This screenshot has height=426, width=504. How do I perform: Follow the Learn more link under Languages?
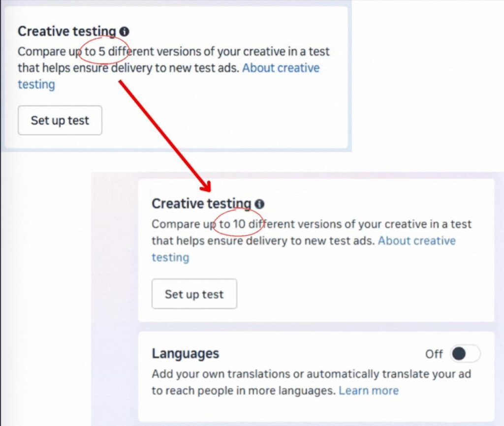[x=369, y=391]
